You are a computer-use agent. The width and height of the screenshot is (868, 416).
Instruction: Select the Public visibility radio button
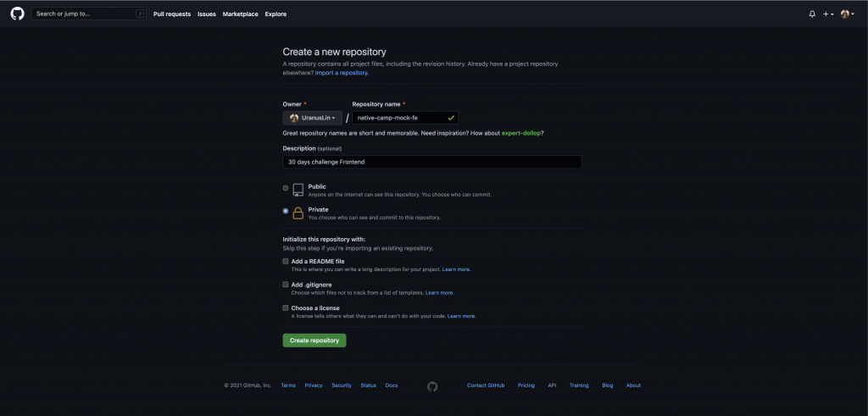286,187
